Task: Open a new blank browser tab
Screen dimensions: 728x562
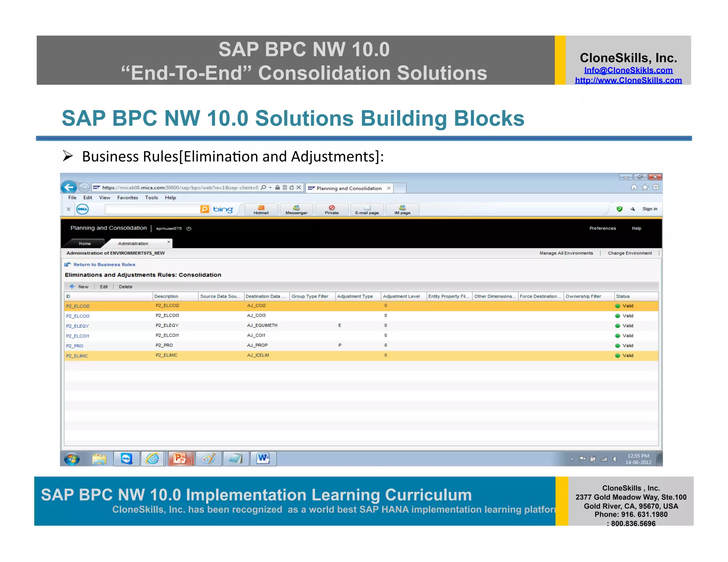Action: [400, 188]
